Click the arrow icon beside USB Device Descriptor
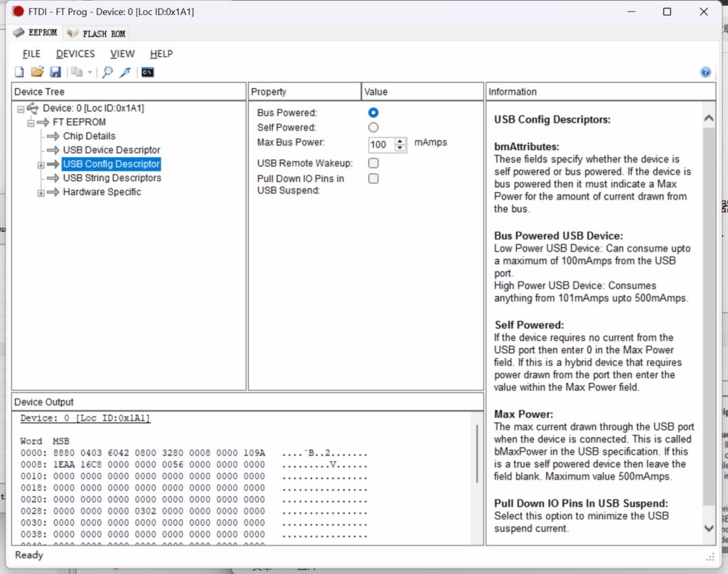This screenshot has height=574, width=728. pyautogui.click(x=53, y=150)
